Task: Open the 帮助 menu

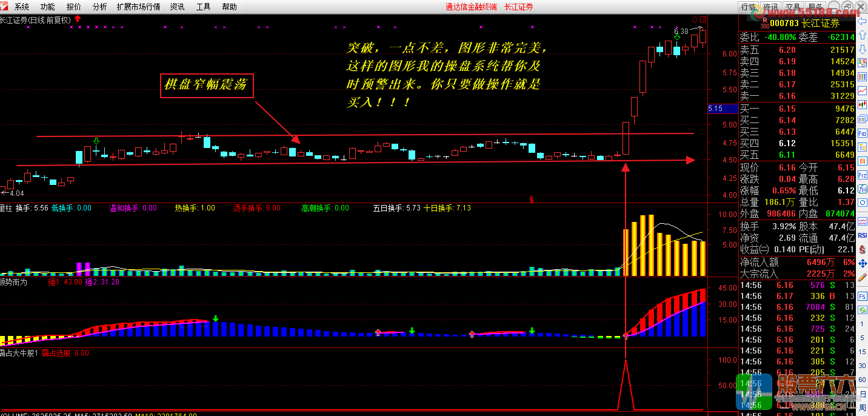Action: point(230,7)
